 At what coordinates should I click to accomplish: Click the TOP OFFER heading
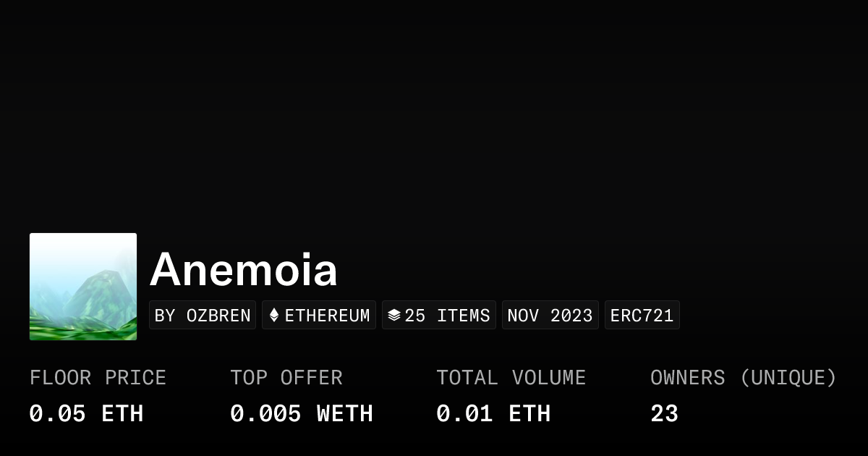click(x=286, y=378)
